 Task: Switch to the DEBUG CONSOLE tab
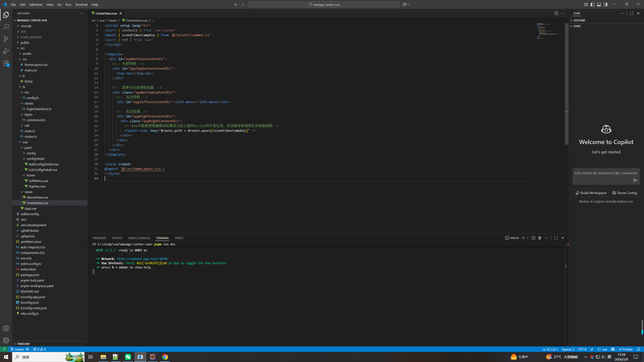[x=139, y=238]
